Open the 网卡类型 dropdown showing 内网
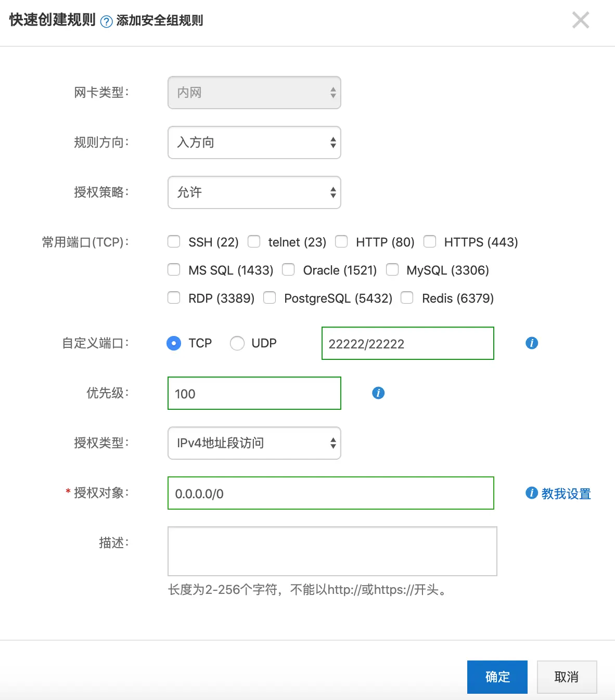The width and height of the screenshot is (615, 700). [254, 93]
